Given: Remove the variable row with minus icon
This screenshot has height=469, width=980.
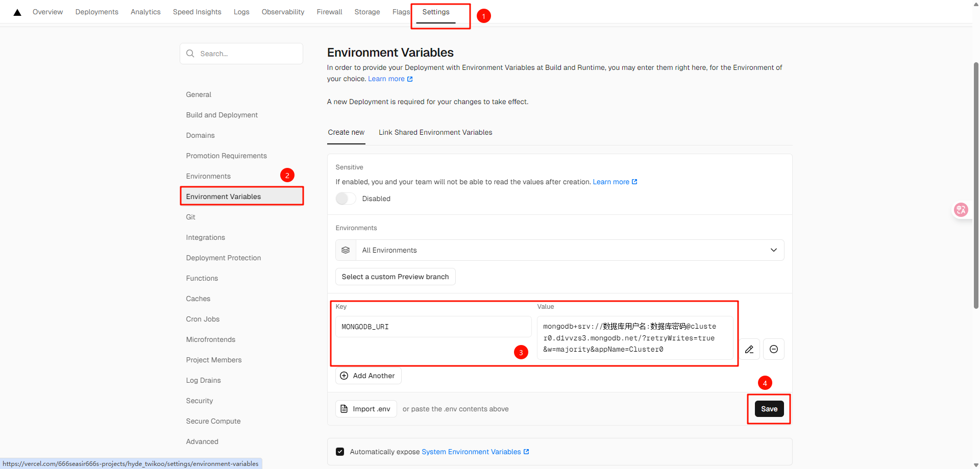Looking at the screenshot, I should click(x=774, y=349).
